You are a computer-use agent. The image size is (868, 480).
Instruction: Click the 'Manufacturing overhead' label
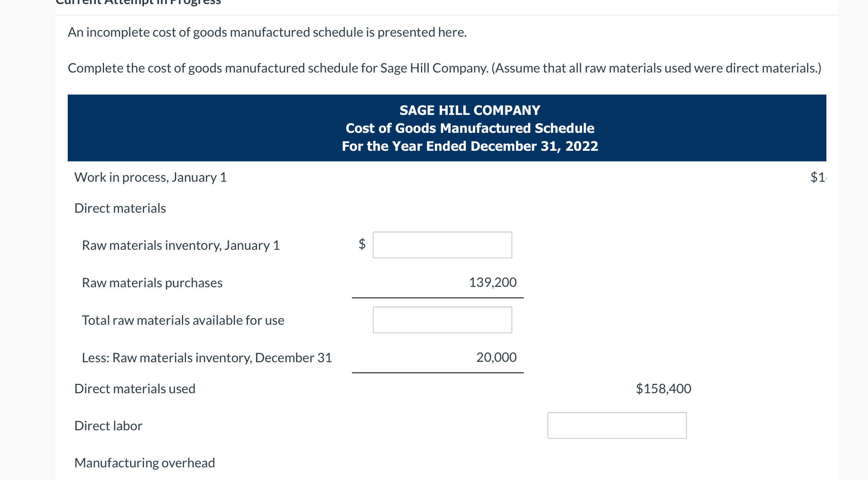(145, 463)
